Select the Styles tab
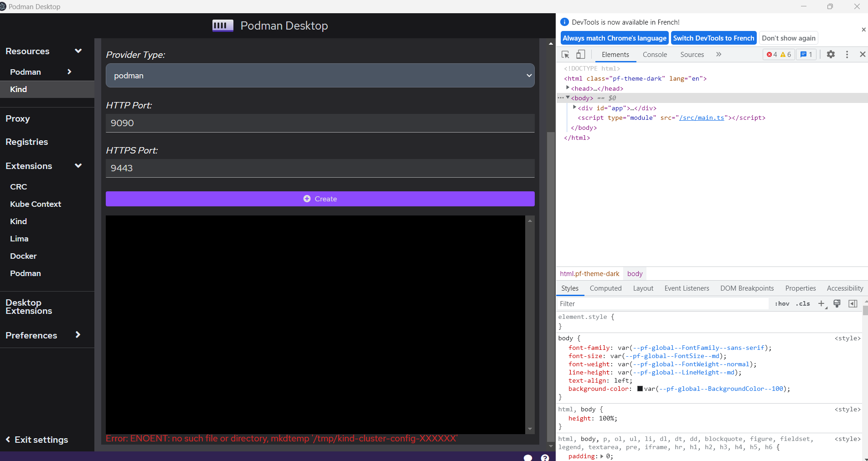Viewport: 868px width, 461px height. click(570, 288)
